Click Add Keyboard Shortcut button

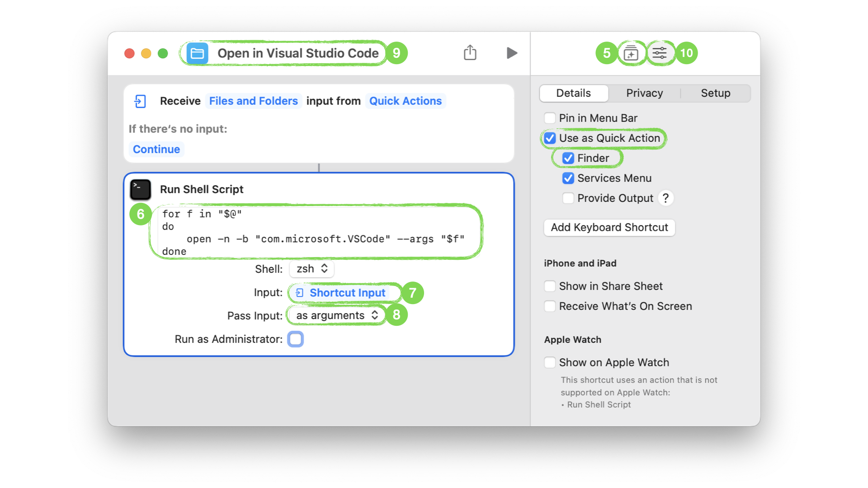609,227
